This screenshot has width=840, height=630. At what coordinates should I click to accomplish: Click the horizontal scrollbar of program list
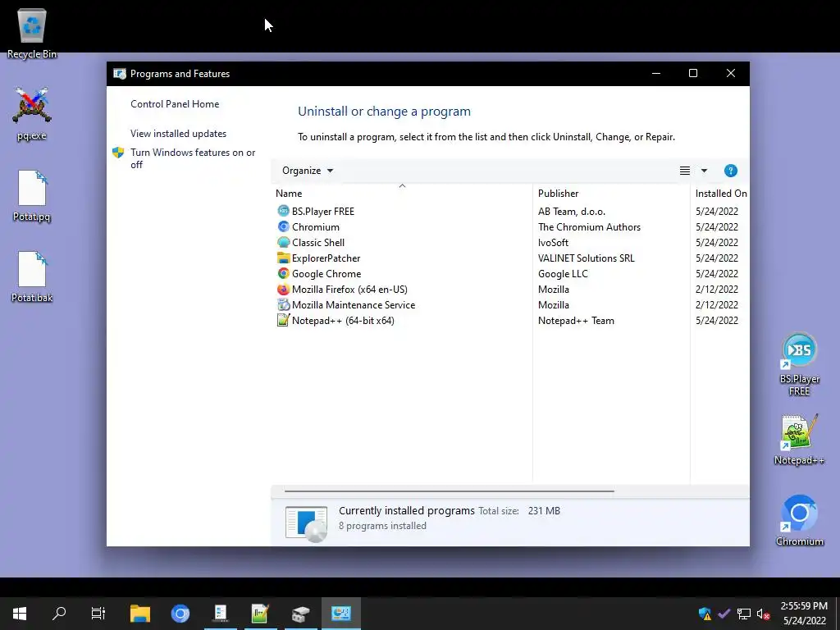point(449,491)
